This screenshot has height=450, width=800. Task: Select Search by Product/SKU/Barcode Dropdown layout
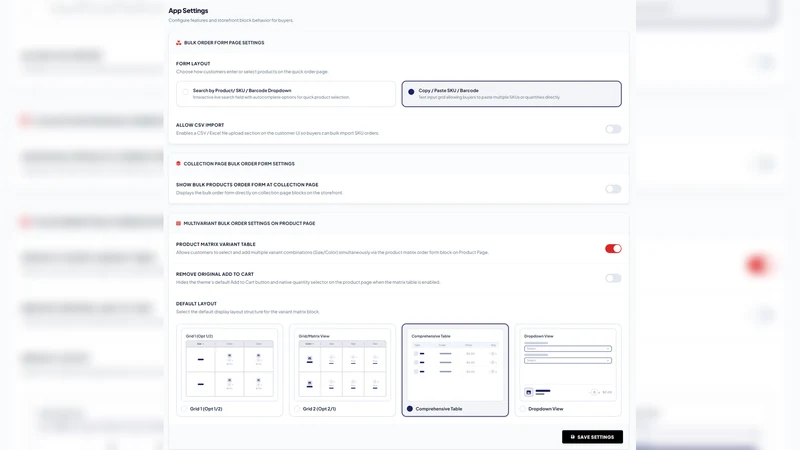pos(286,94)
